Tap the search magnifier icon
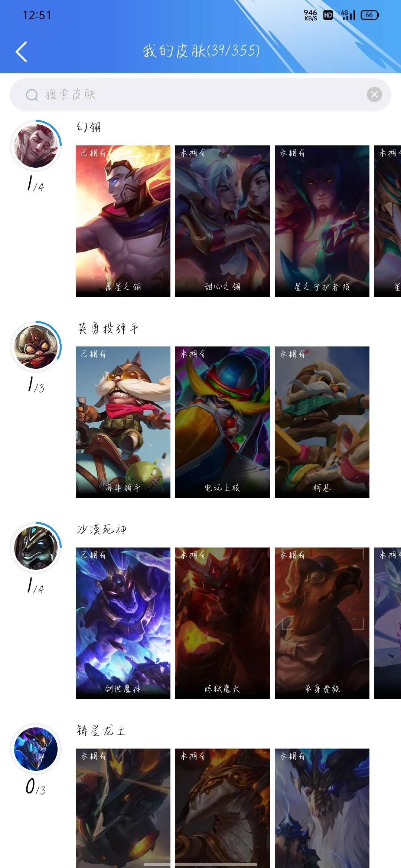 point(32,95)
